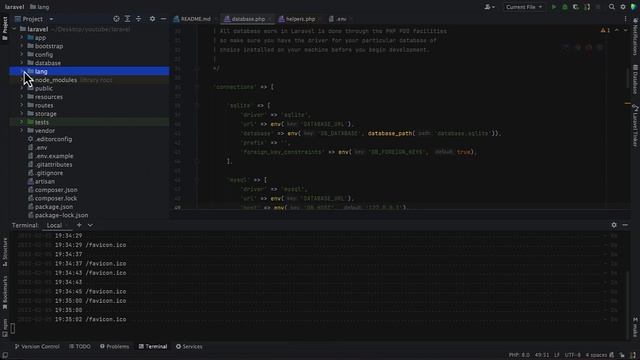The image size is (640, 360).
Task: Select the Local terminal tab
Action: (x=54, y=225)
